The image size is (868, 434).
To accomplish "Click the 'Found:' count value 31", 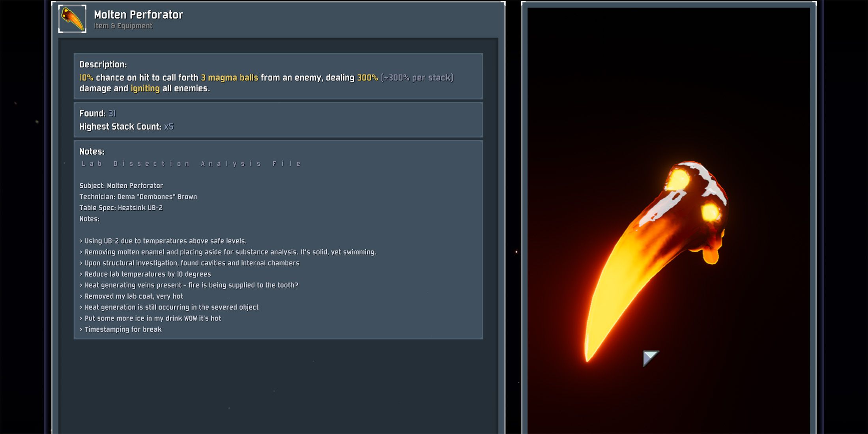I will pos(112,114).
